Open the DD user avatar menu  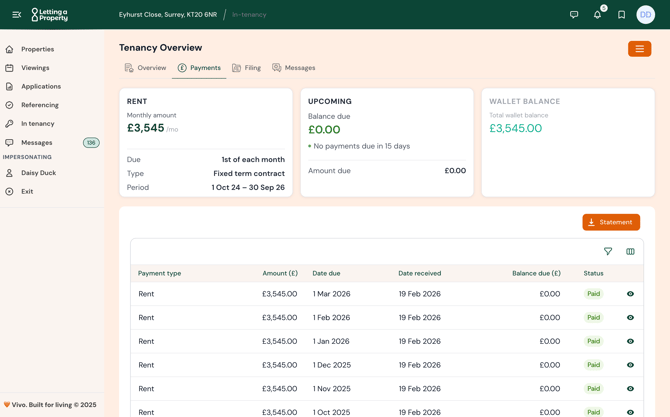pyautogui.click(x=646, y=15)
